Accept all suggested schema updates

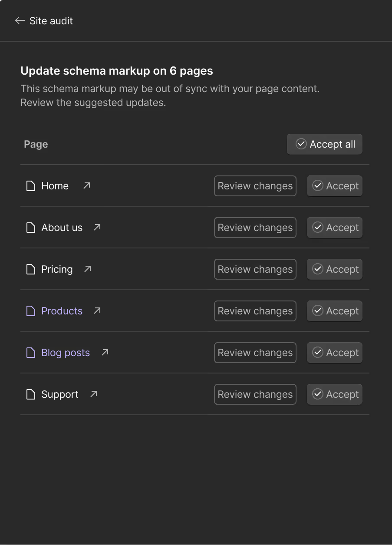(x=324, y=144)
